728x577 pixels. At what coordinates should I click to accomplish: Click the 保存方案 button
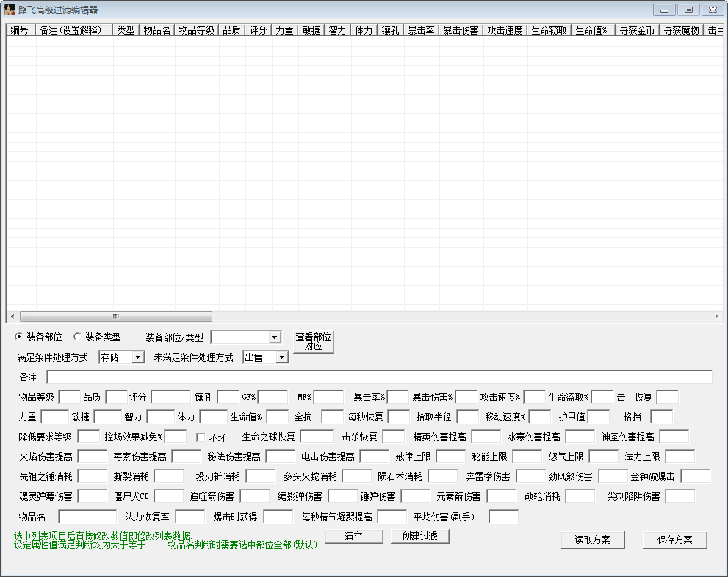(x=674, y=540)
